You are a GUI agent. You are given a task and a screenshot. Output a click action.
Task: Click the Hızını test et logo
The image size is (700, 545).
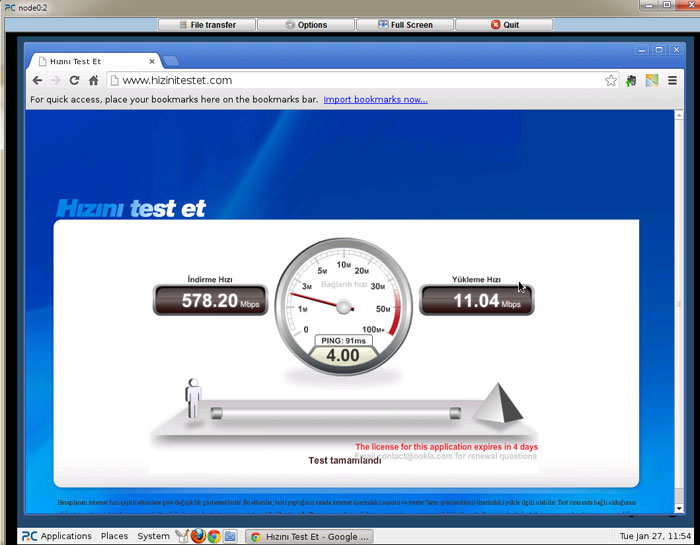[x=131, y=208]
